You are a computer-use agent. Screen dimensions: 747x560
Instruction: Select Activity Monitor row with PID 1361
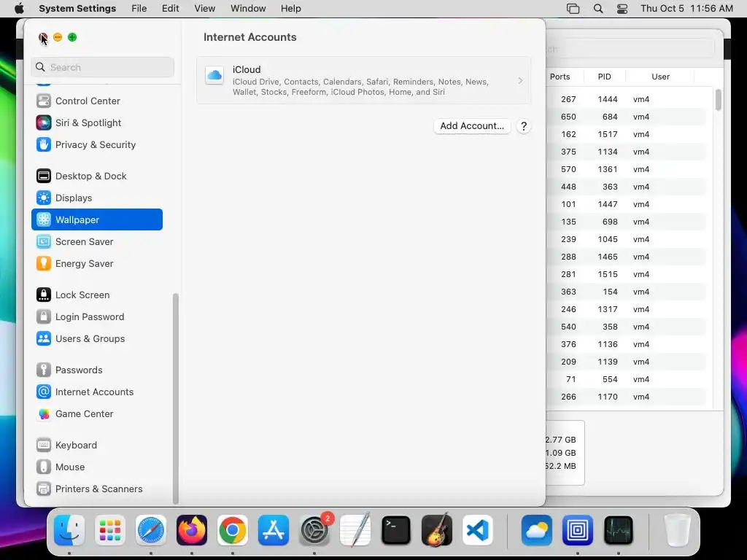(626, 169)
